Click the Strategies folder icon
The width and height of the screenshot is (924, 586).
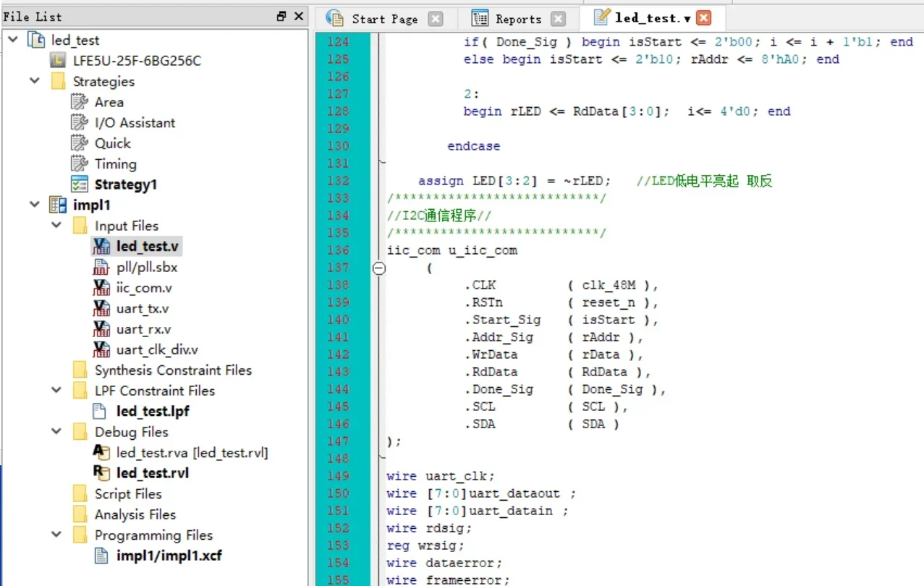tap(58, 81)
